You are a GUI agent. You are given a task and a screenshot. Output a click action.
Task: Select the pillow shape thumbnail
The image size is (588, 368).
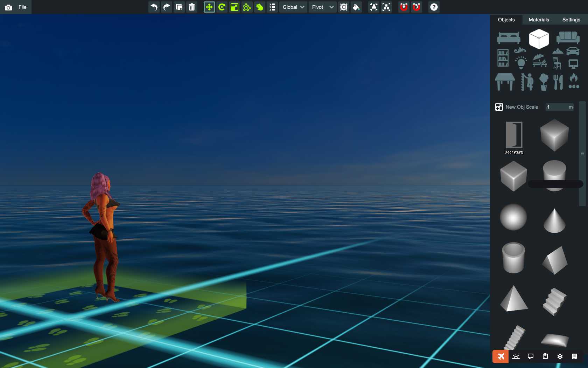tap(555, 340)
